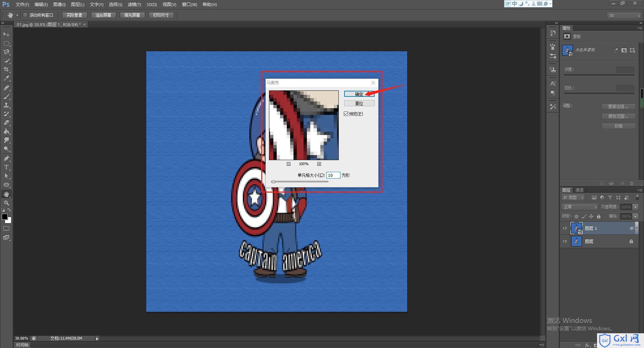Open the Properties panel flyout menu
The image size is (644, 348).
coord(639,28)
